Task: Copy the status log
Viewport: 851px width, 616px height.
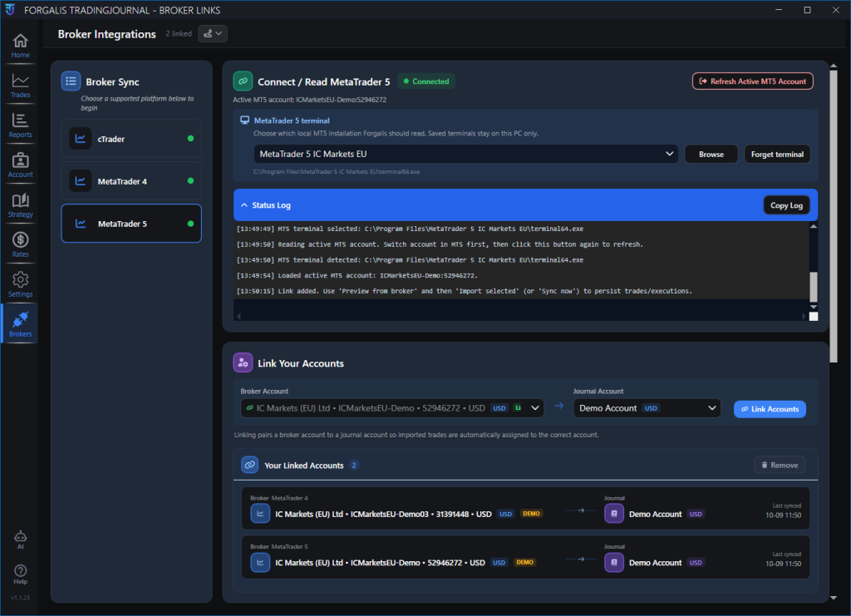Action: [786, 205]
